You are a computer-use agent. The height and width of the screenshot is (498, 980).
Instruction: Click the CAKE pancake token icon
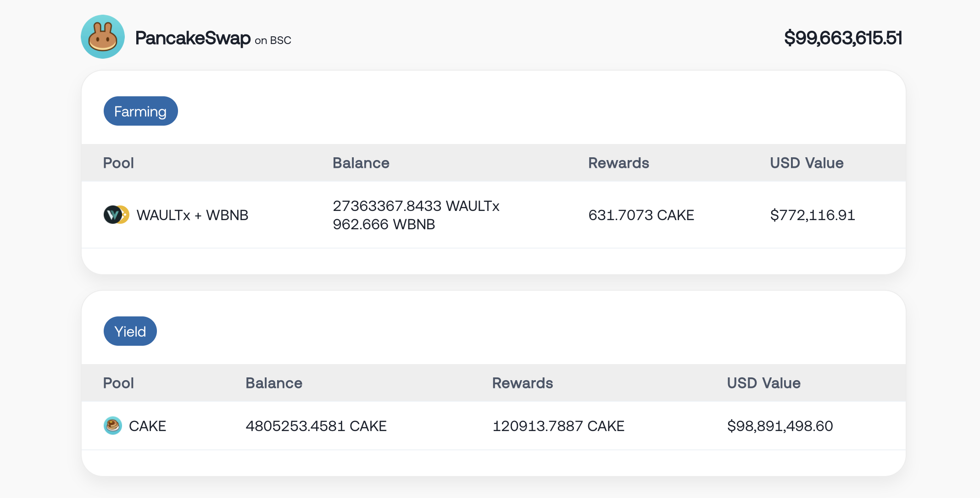112,426
